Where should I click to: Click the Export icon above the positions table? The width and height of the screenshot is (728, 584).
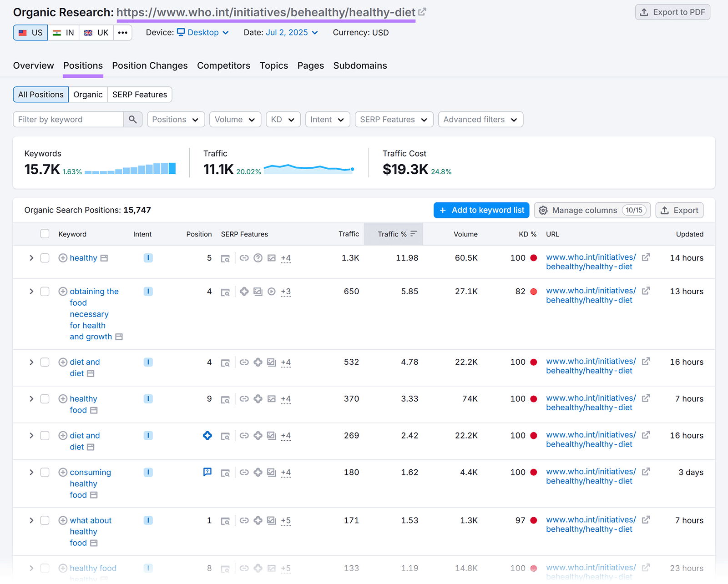coord(679,210)
